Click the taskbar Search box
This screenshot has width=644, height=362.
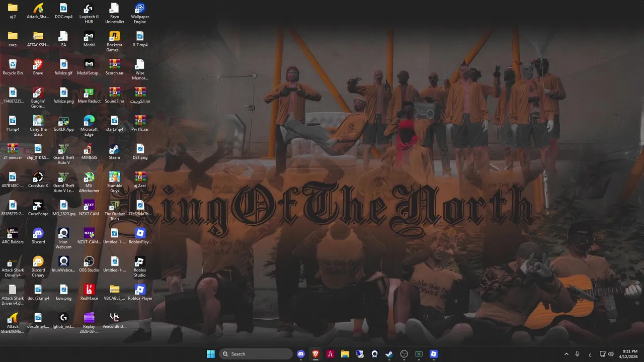point(256,354)
